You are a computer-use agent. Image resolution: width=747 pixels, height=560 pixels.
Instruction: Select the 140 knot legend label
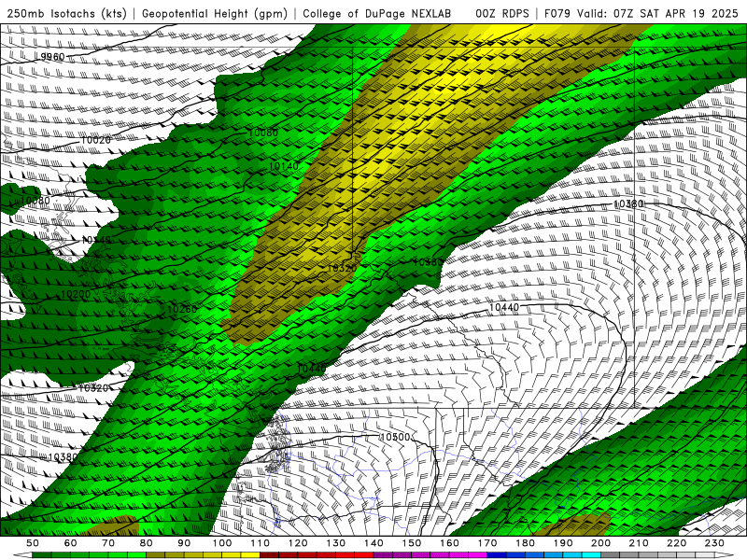pyautogui.click(x=373, y=543)
